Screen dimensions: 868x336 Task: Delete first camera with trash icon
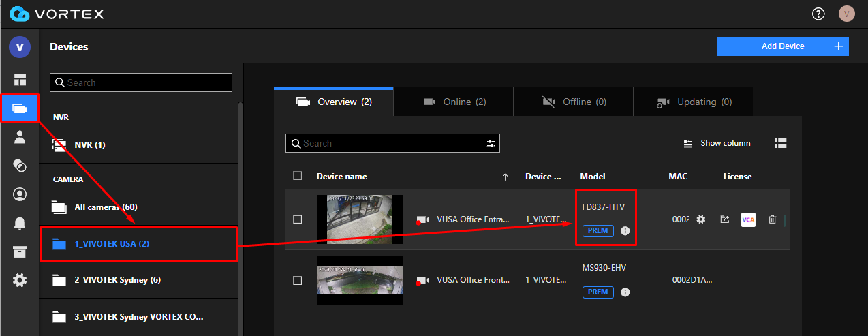772,219
